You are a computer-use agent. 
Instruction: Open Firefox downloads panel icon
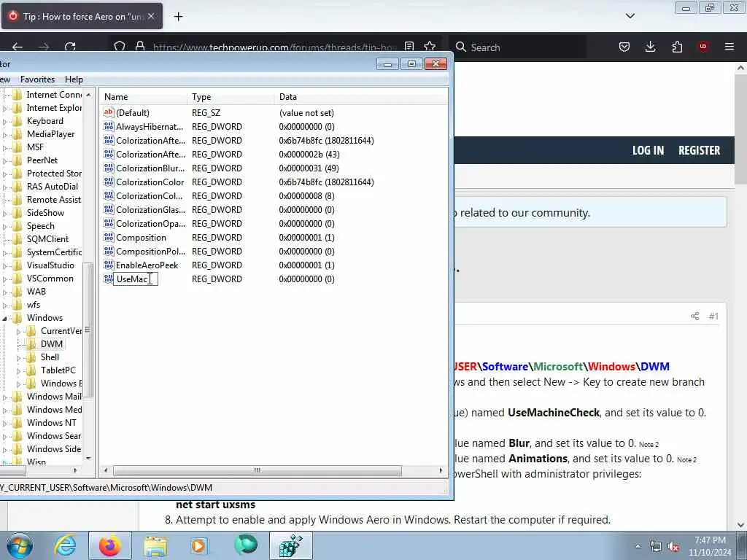tap(650, 47)
